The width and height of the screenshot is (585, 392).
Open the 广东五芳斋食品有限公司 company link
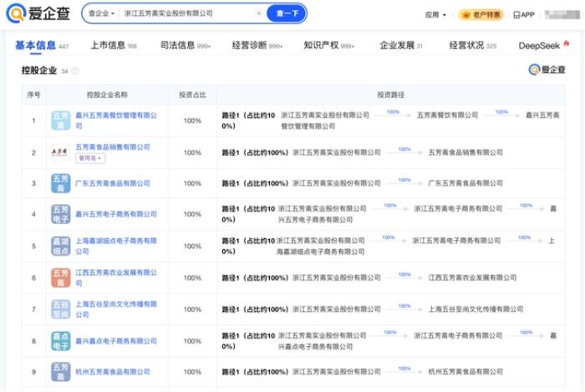(x=113, y=184)
